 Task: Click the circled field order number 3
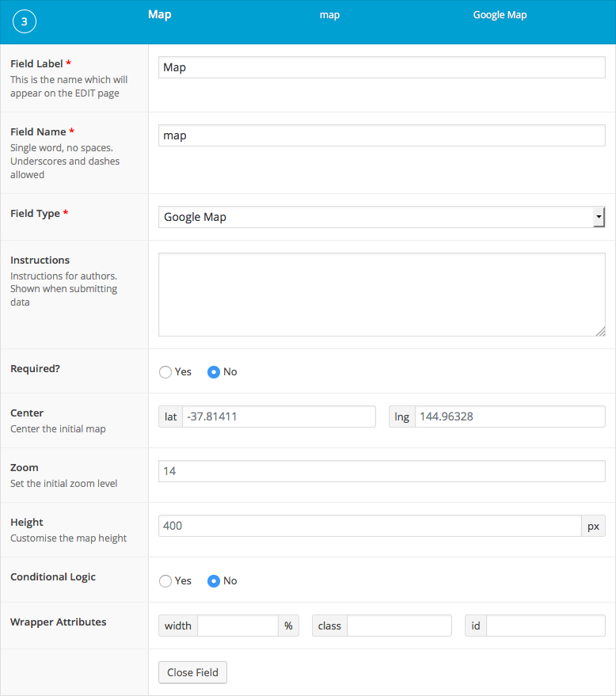[24, 22]
